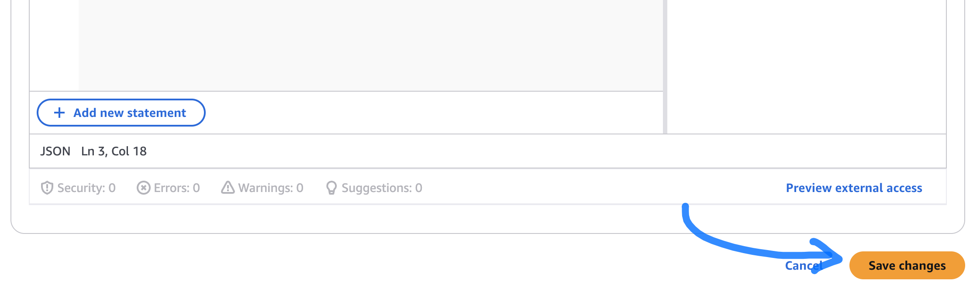Click the shield icon beside Security
980x302 pixels.
pos(47,188)
